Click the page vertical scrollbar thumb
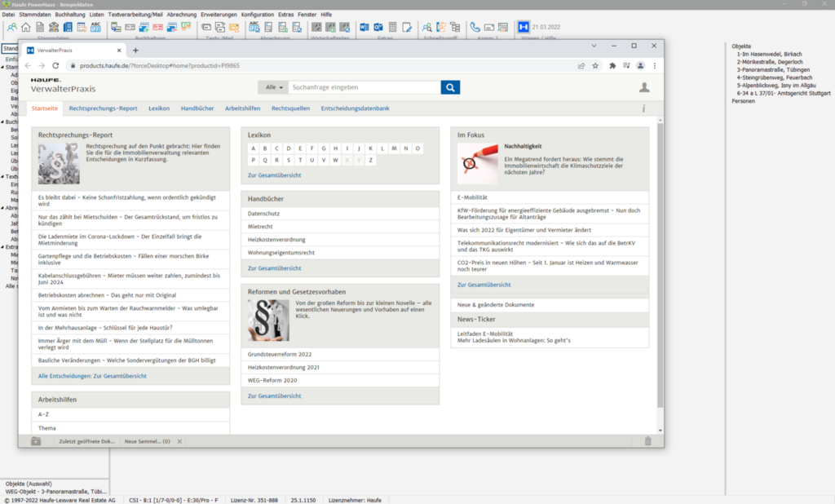The image size is (835, 504). [660, 265]
